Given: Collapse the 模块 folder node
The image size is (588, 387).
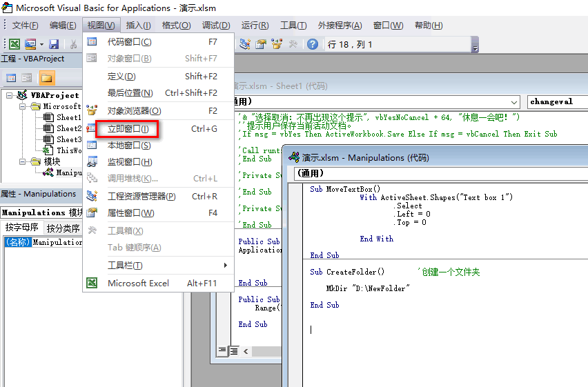Looking at the screenshot, I should click(22, 161).
